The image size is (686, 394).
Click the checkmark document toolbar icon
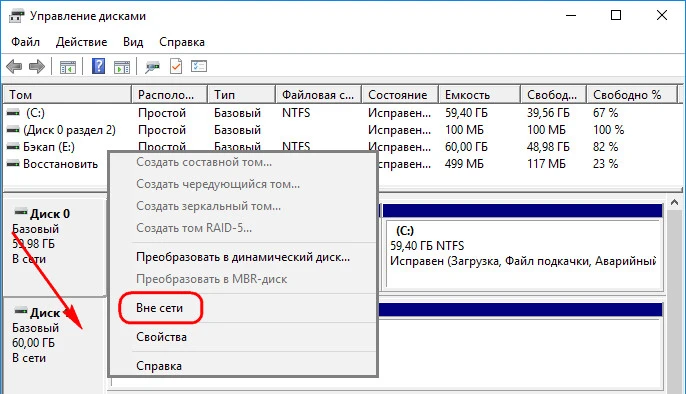[176, 66]
